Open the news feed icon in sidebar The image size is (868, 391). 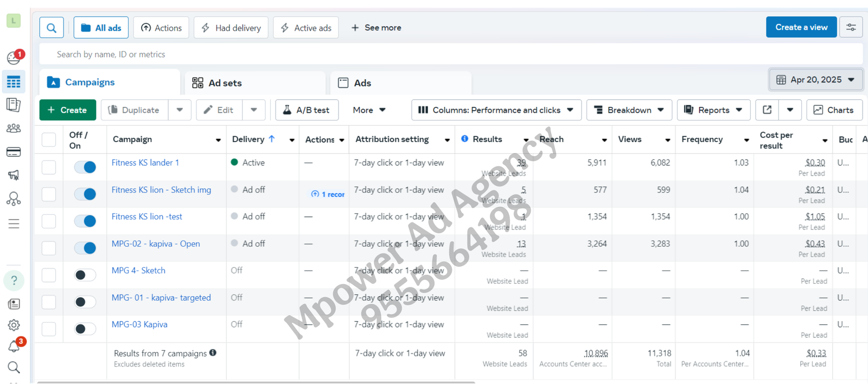coord(14,304)
